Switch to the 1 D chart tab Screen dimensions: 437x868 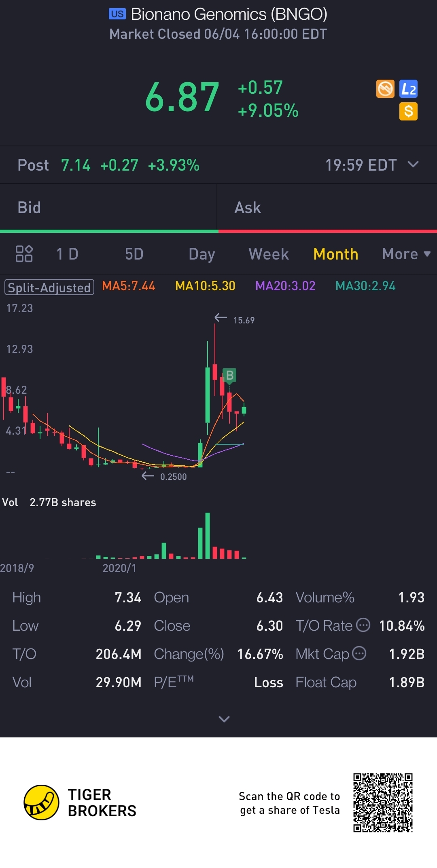(67, 254)
